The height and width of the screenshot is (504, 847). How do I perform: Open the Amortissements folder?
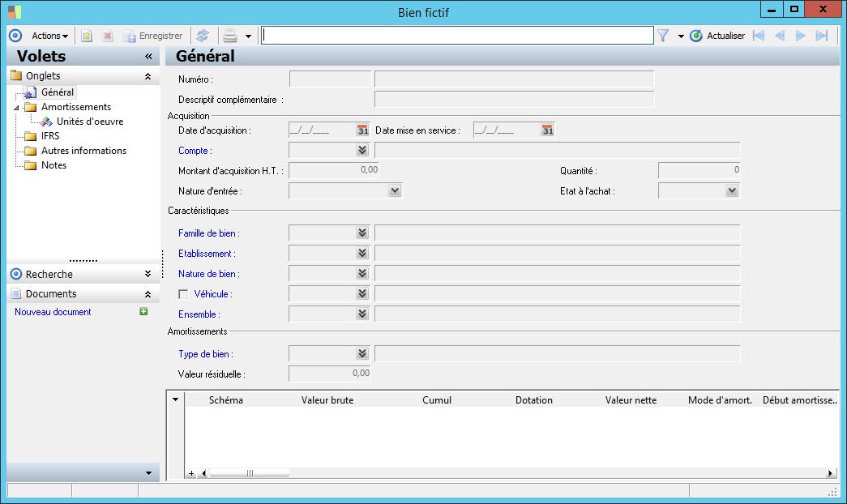coord(76,107)
